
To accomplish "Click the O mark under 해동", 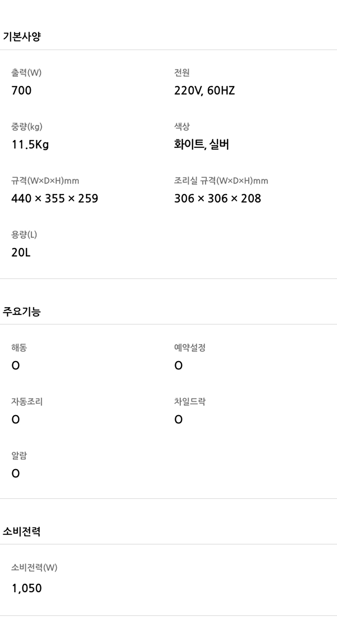I will pos(15,365).
